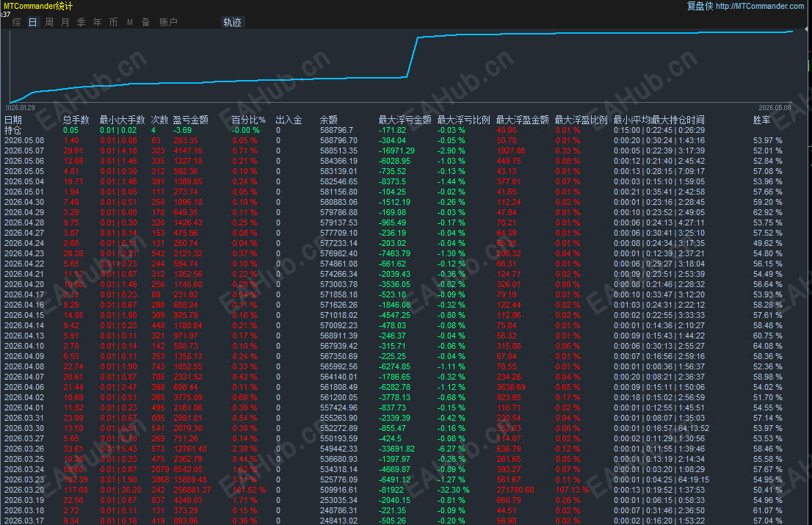Click the 轨迹 track button

[x=232, y=22]
